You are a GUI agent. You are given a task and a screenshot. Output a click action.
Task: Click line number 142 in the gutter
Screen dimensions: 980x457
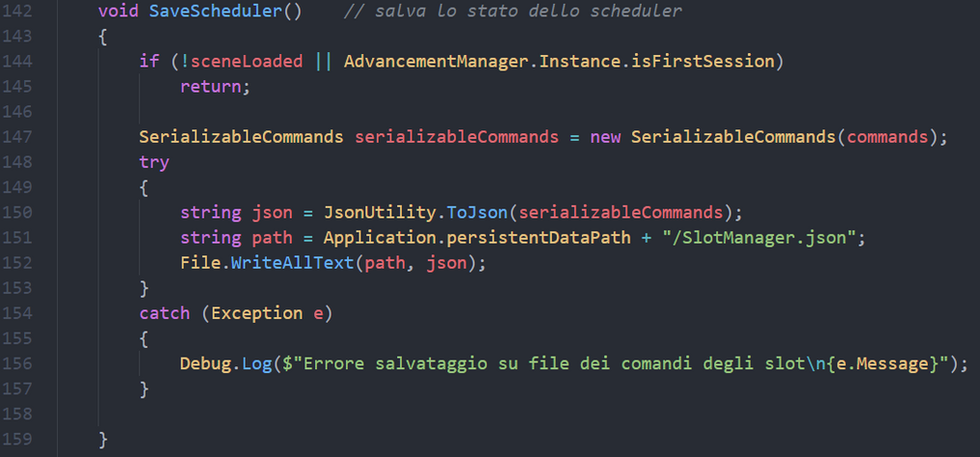click(17, 12)
